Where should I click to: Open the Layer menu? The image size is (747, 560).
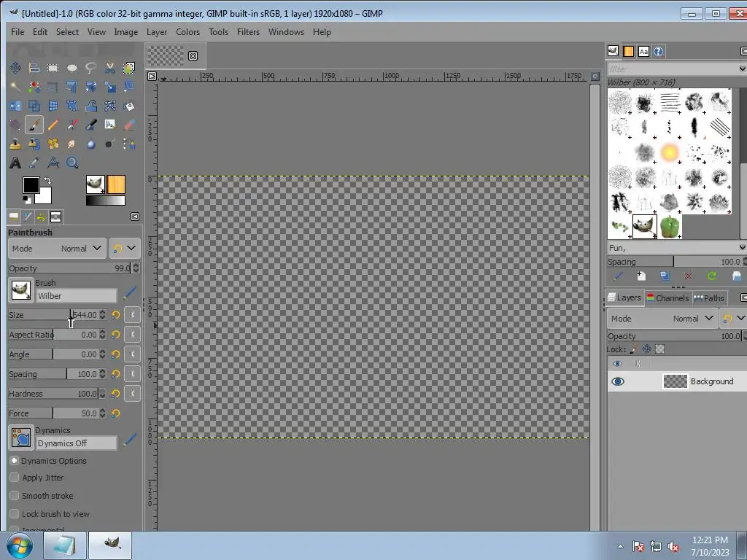click(157, 32)
